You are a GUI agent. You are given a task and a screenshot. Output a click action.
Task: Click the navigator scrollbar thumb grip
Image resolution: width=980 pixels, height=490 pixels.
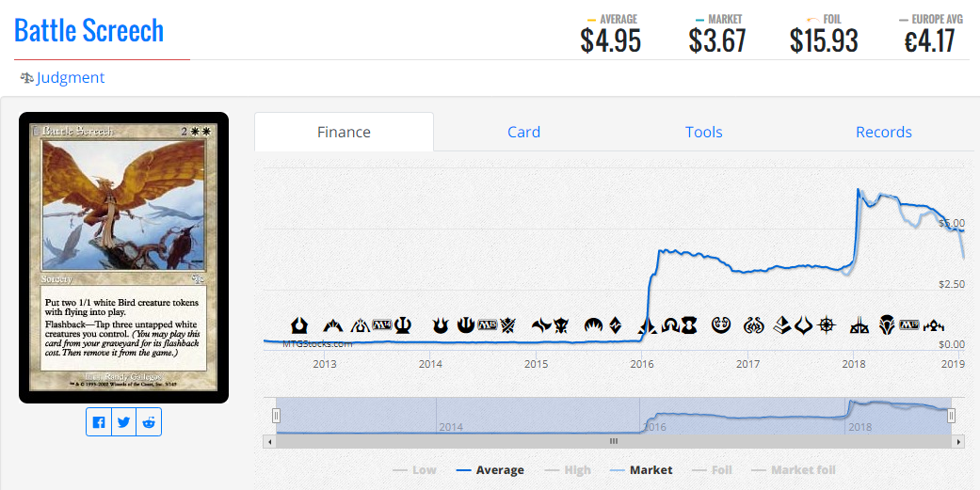click(614, 441)
